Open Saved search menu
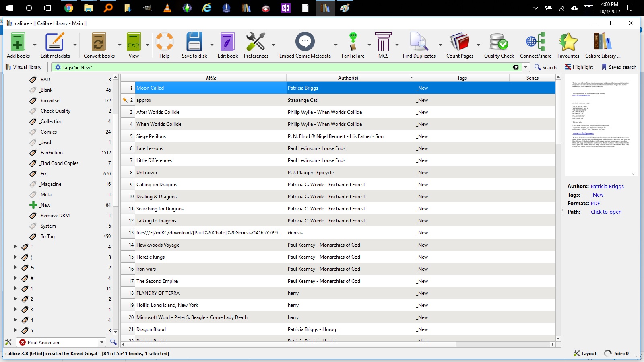 pyautogui.click(x=619, y=67)
